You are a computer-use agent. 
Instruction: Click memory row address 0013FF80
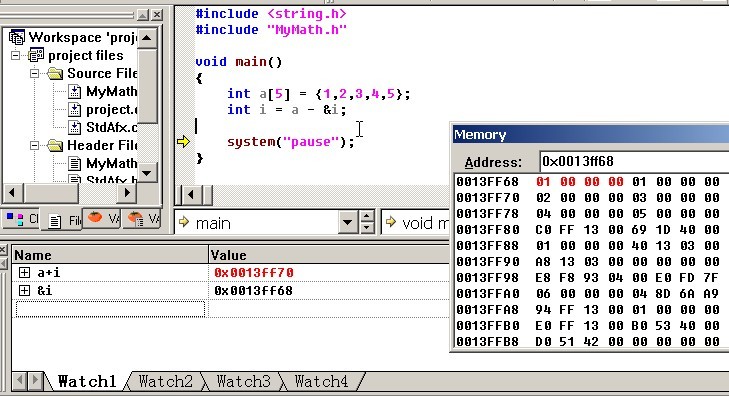(488, 230)
